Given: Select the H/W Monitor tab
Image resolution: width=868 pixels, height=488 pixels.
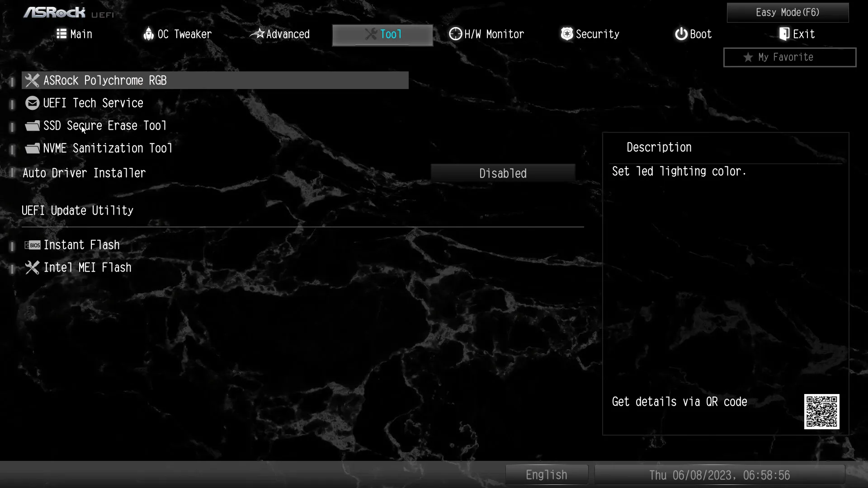Looking at the screenshot, I should pyautogui.click(x=486, y=34).
